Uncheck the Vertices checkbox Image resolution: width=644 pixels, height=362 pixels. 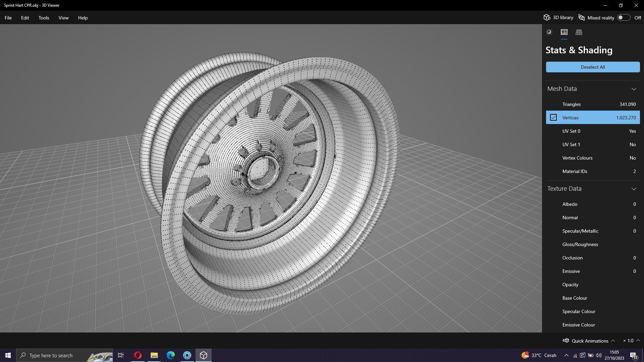pyautogui.click(x=553, y=118)
